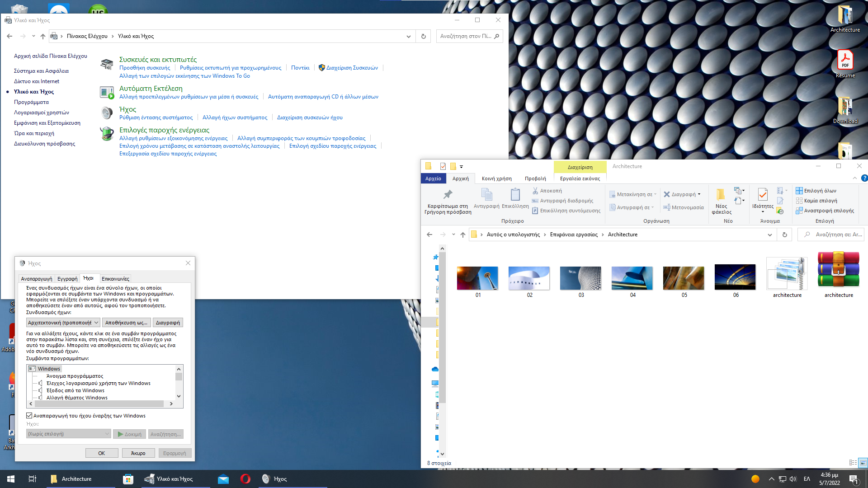This screenshot has height=488, width=868.
Task: Open Opera from the taskbar
Action: (245, 479)
